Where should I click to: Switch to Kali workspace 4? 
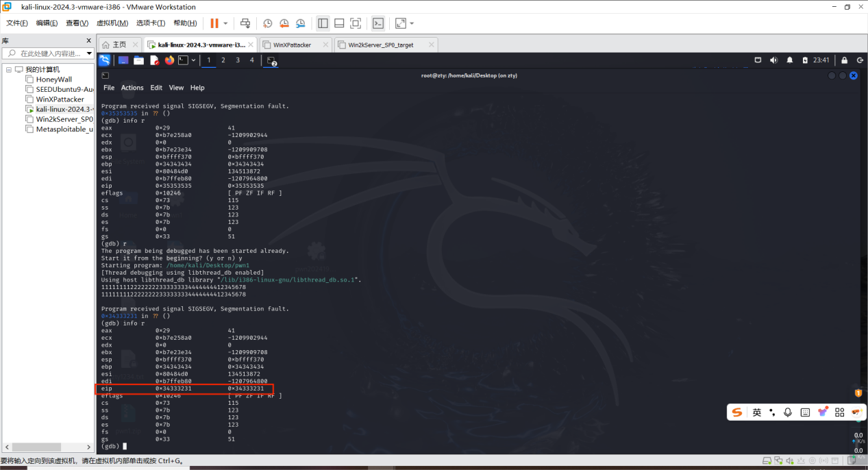252,60
